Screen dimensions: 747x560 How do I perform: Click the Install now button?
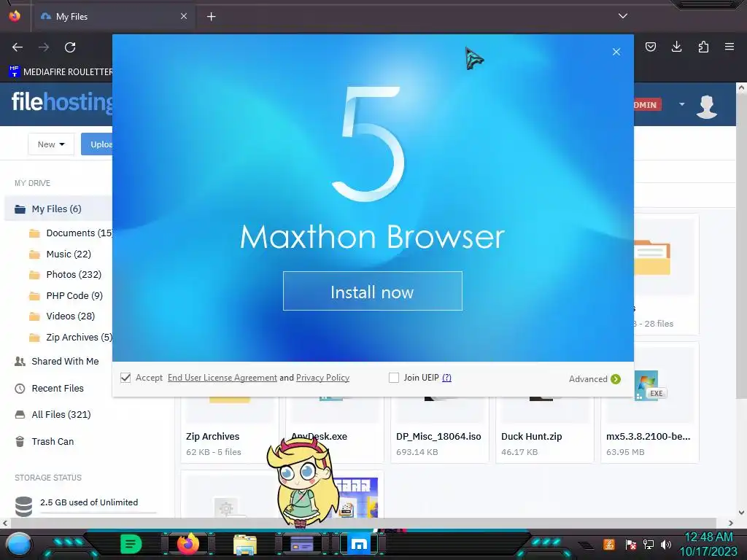pos(372,291)
